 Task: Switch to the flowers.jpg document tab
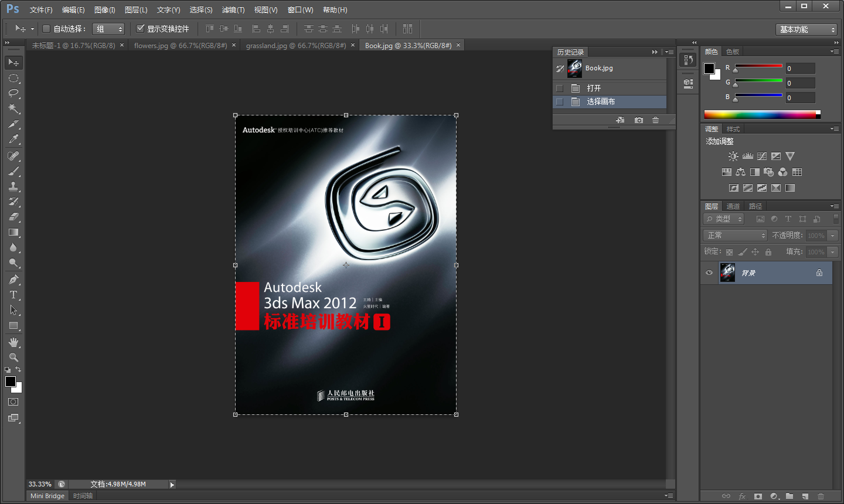(181, 46)
